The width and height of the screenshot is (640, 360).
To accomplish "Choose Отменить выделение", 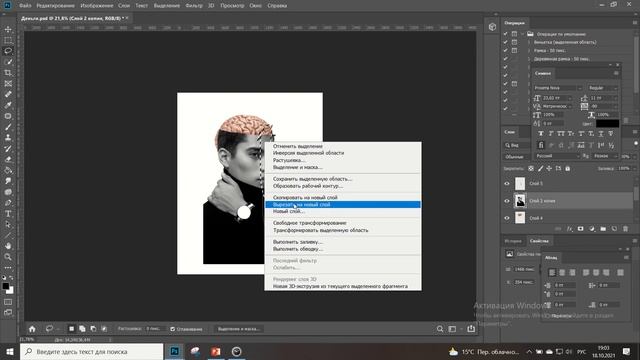I will (342, 146).
